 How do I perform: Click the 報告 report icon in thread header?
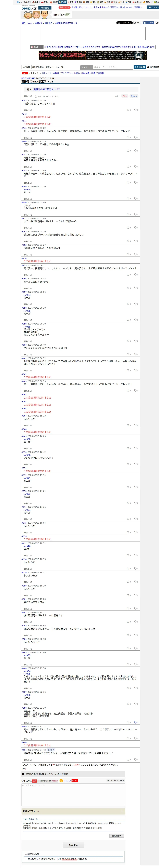[38, 96]
